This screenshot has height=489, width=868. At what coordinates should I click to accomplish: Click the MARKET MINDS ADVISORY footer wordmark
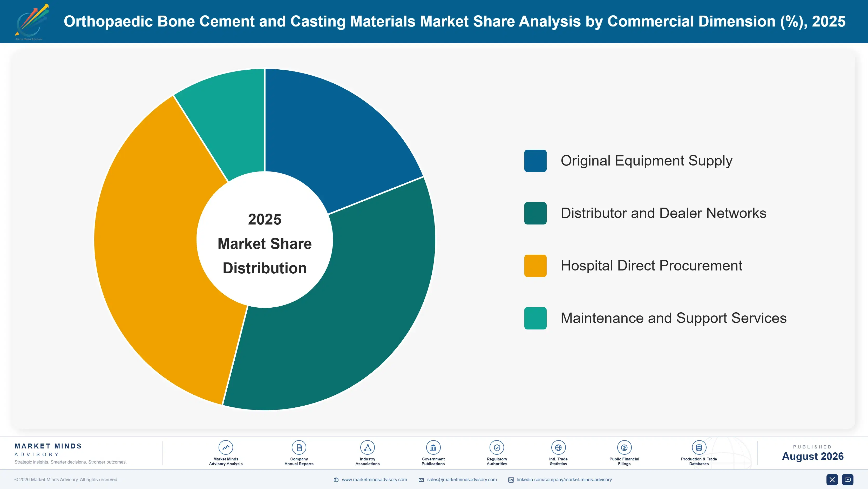(48, 450)
